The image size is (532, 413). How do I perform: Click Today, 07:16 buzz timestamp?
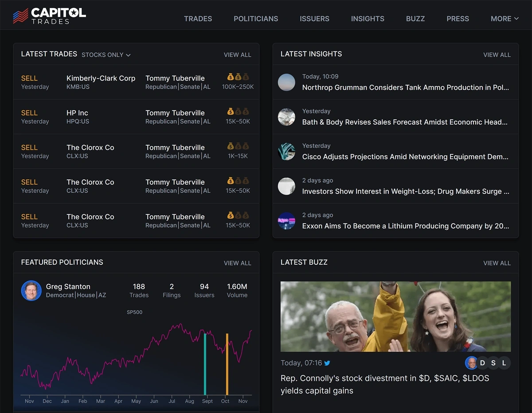point(301,363)
